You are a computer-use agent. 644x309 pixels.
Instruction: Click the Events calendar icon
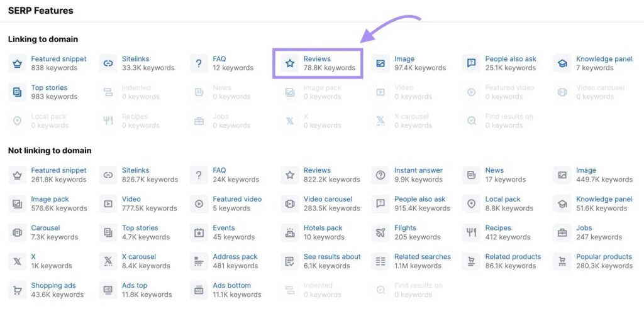tap(199, 232)
